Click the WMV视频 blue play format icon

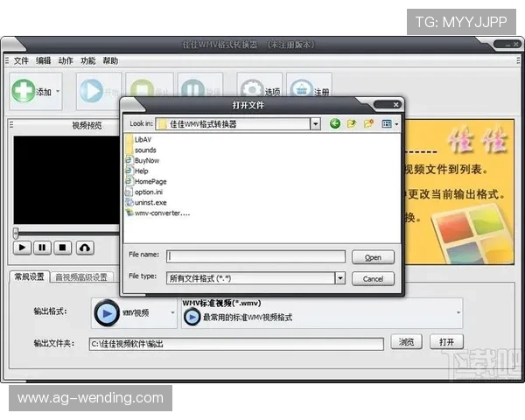point(107,313)
